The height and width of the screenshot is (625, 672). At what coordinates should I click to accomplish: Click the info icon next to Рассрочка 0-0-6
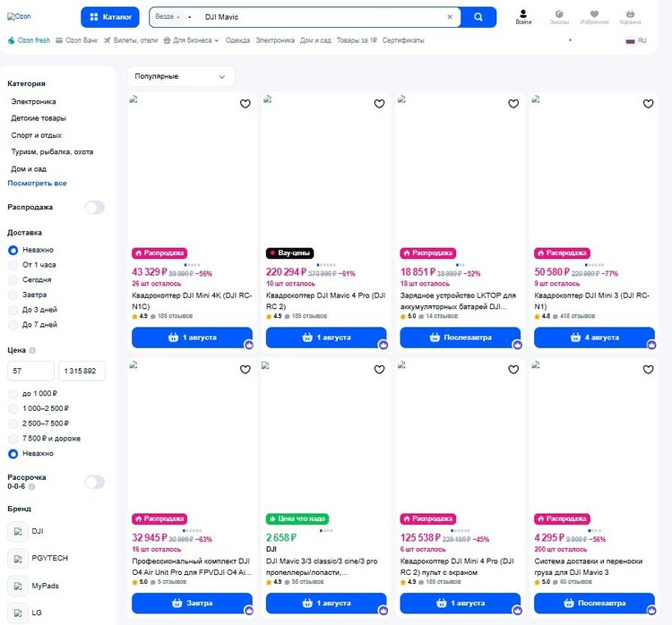[31, 486]
